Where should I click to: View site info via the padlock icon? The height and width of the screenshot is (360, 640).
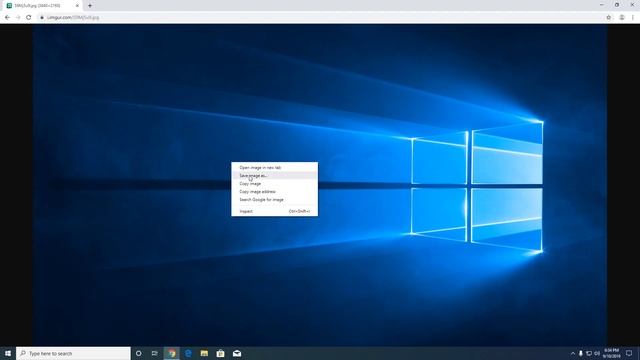pos(42,18)
